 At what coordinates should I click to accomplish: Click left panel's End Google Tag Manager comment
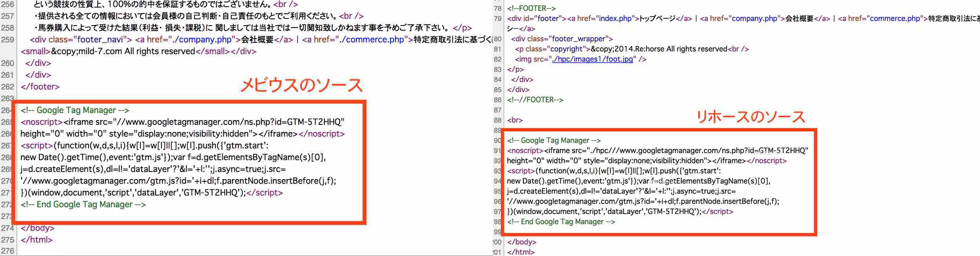coord(83,205)
